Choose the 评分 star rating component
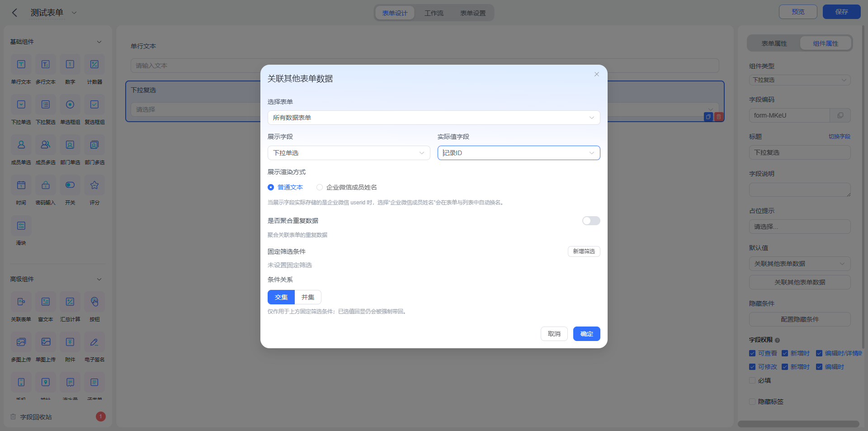 point(94,185)
